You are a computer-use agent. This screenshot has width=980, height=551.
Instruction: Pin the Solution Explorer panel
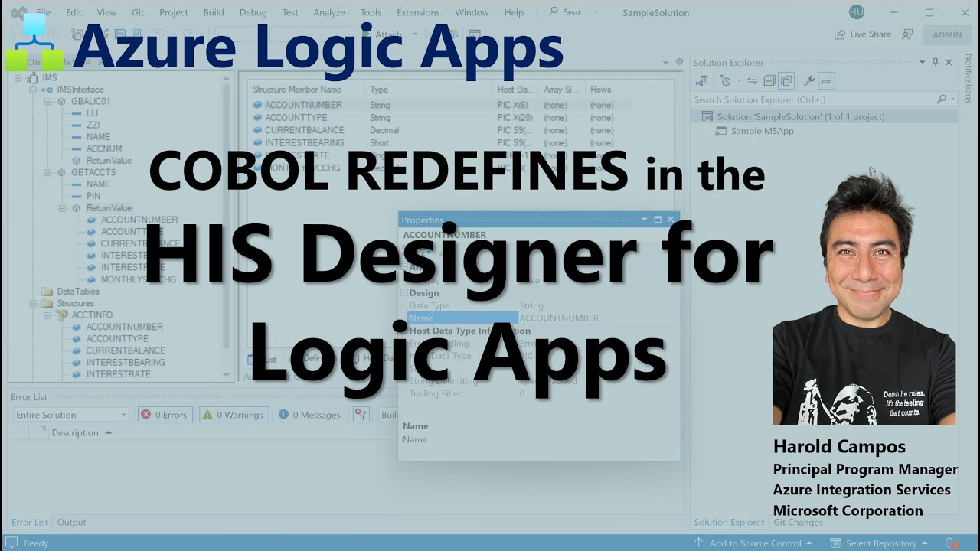936,63
